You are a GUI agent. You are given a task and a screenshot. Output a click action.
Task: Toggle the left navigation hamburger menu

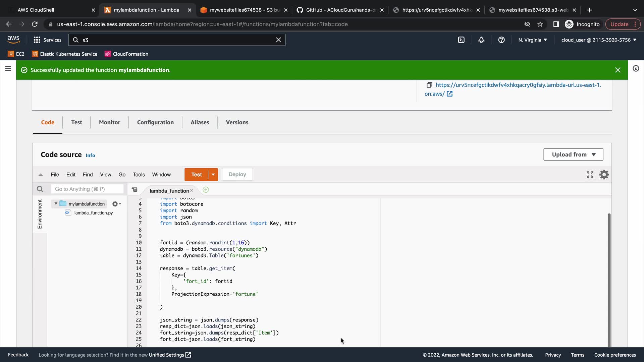point(8,69)
